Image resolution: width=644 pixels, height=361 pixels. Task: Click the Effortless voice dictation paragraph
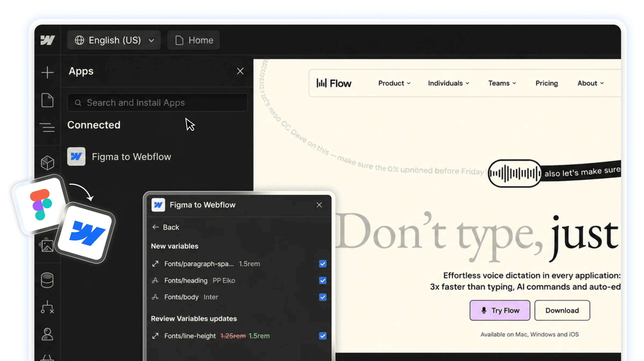pos(525,281)
